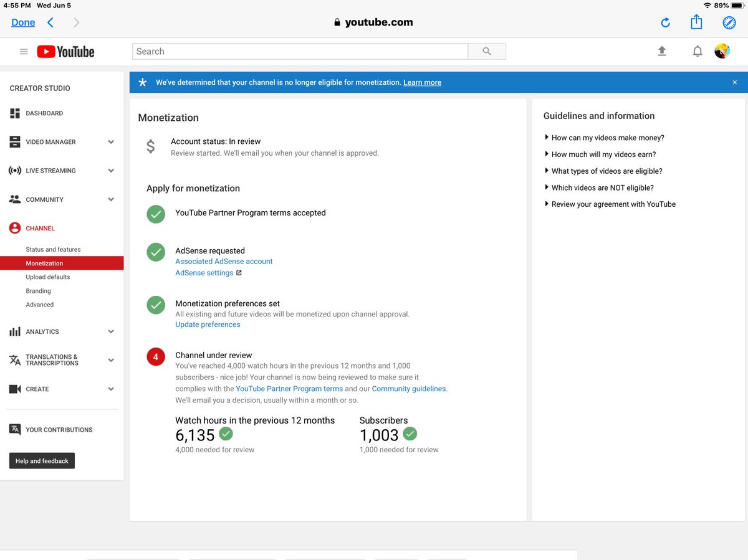The height and width of the screenshot is (560, 748).
Task: Click the 1,003 subscribers value
Action: (x=379, y=435)
